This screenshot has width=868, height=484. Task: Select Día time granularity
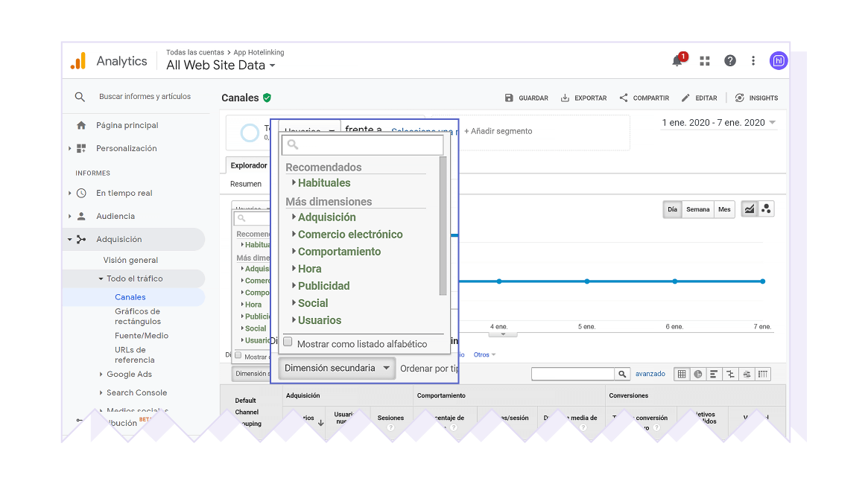click(672, 210)
